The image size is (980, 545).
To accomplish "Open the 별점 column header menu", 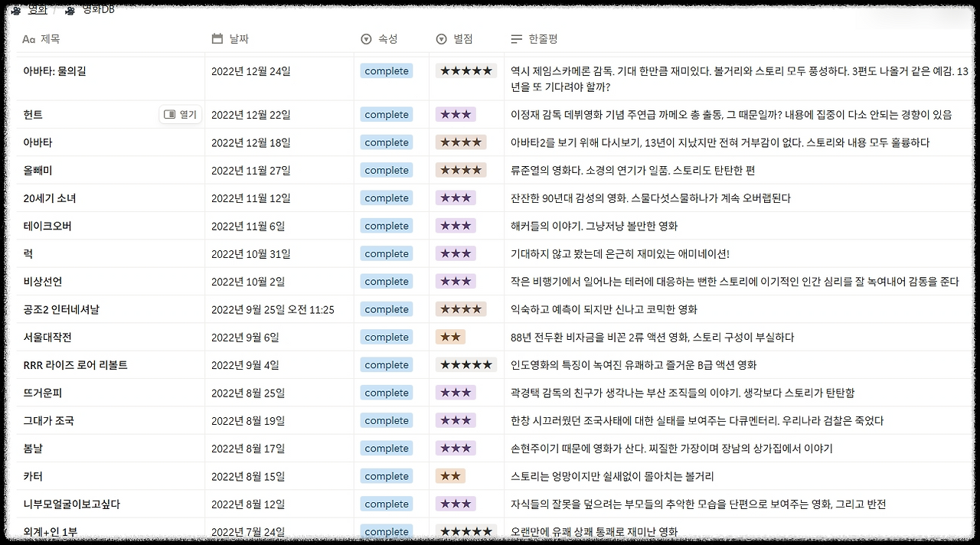I will (454, 39).
